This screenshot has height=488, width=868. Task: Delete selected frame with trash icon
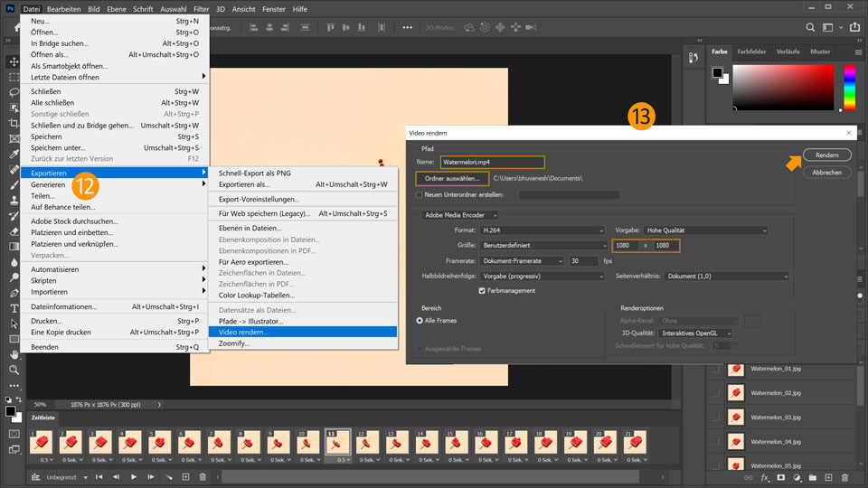coord(202,476)
